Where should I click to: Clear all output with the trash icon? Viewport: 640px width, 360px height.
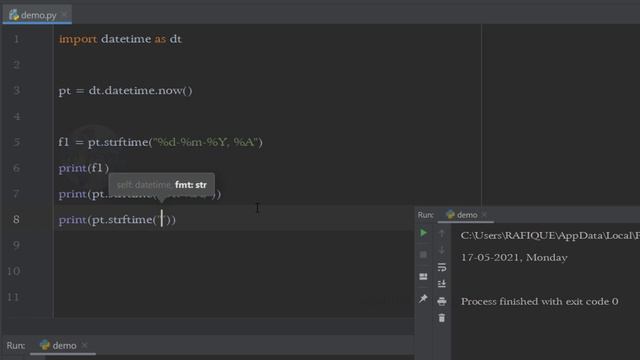click(442, 318)
